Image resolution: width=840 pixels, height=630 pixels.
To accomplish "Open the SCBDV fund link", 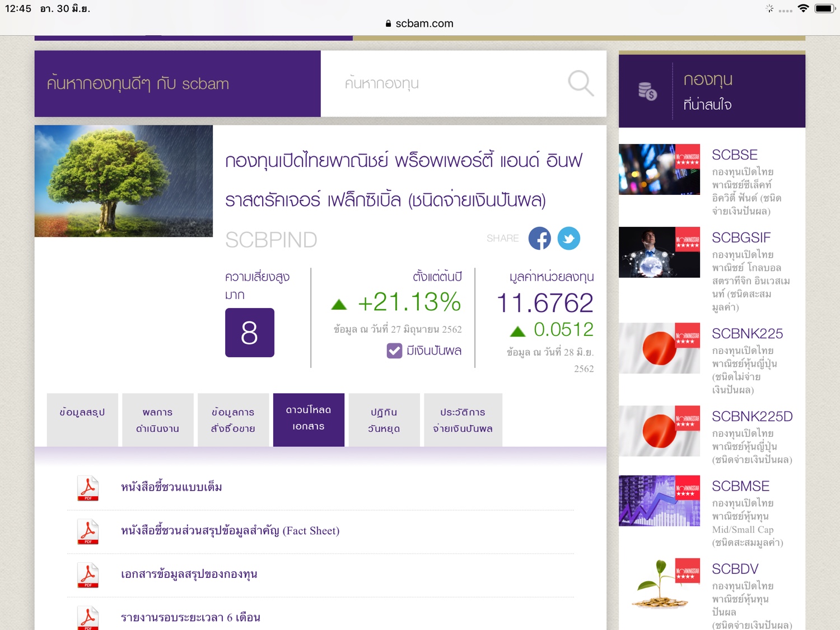I will tap(735, 569).
